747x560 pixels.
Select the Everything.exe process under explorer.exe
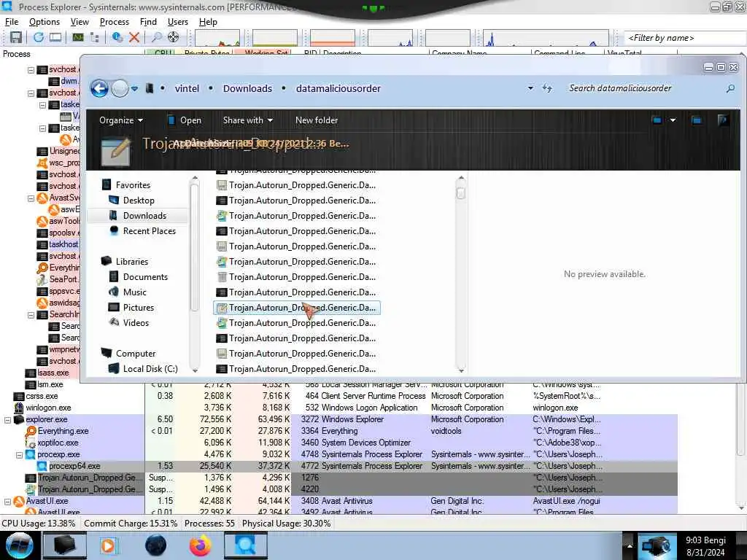[x=338, y=431]
